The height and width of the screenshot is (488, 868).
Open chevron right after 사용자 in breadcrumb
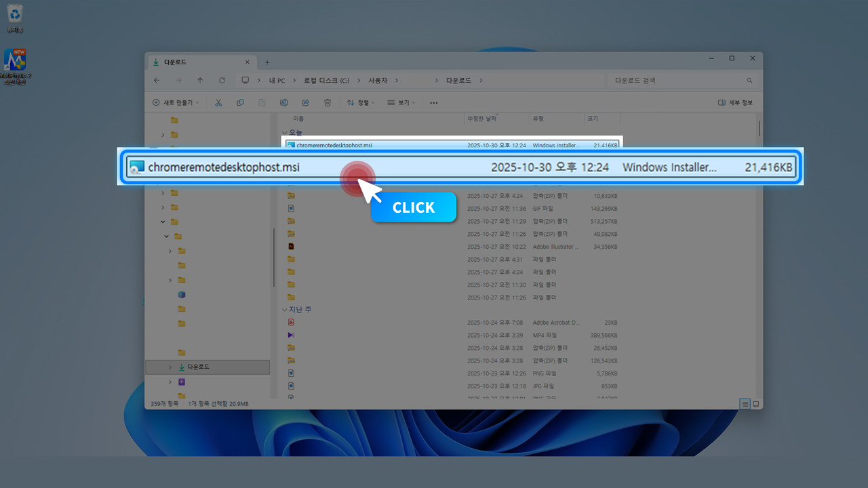(x=396, y=81)
